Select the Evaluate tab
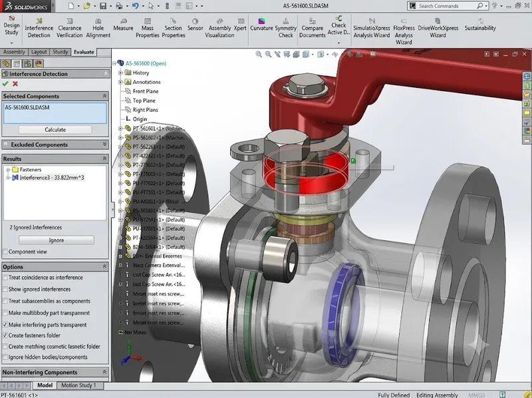This screenshot has width=532, height=398. click(84, 52)
